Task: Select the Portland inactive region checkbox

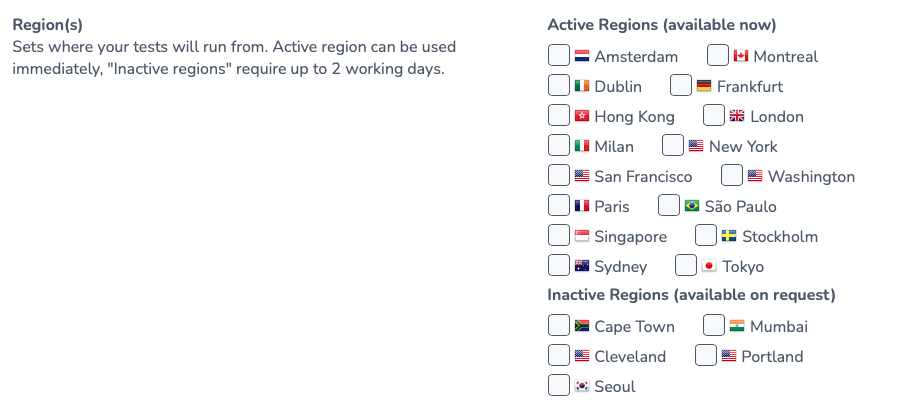Action: 706,355
